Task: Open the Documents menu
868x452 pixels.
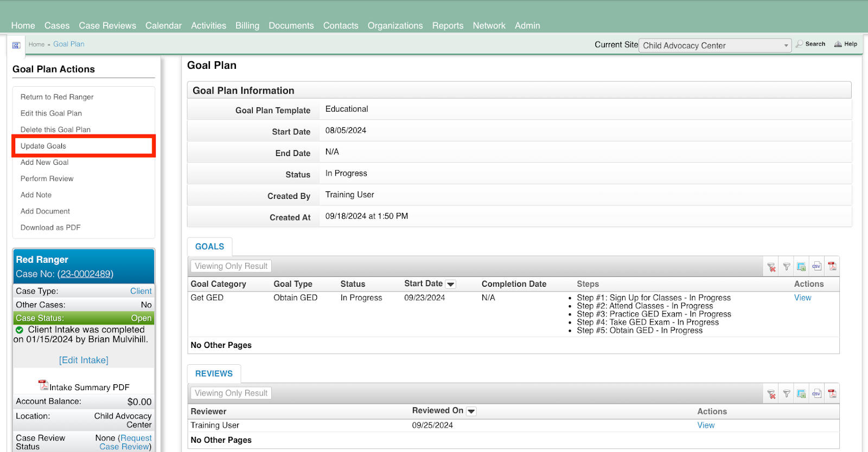Action: coord(291,25)
